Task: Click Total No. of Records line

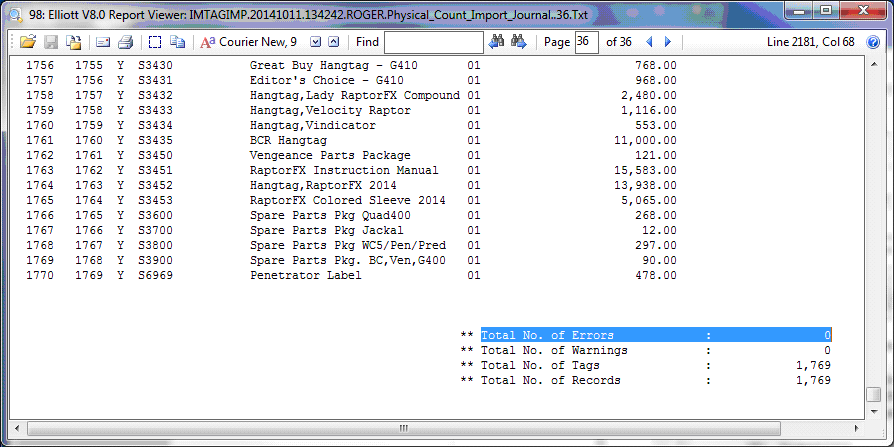Action: tap(645, 380)
